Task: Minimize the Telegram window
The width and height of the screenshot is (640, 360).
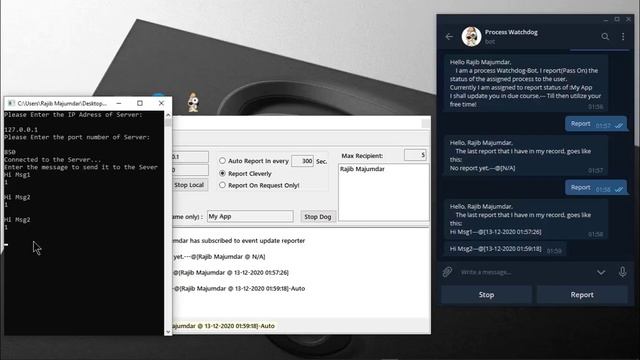Action: (x=605, y=20)
